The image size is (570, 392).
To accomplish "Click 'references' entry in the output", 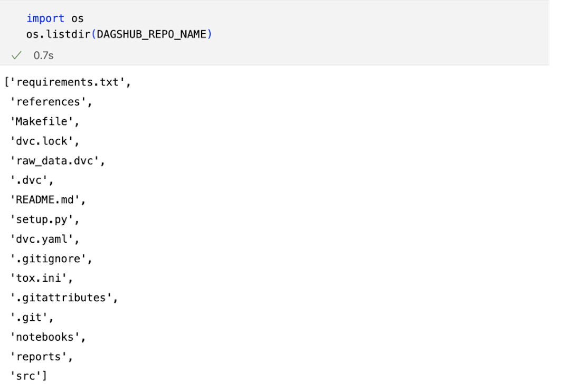I will point(48,102).
